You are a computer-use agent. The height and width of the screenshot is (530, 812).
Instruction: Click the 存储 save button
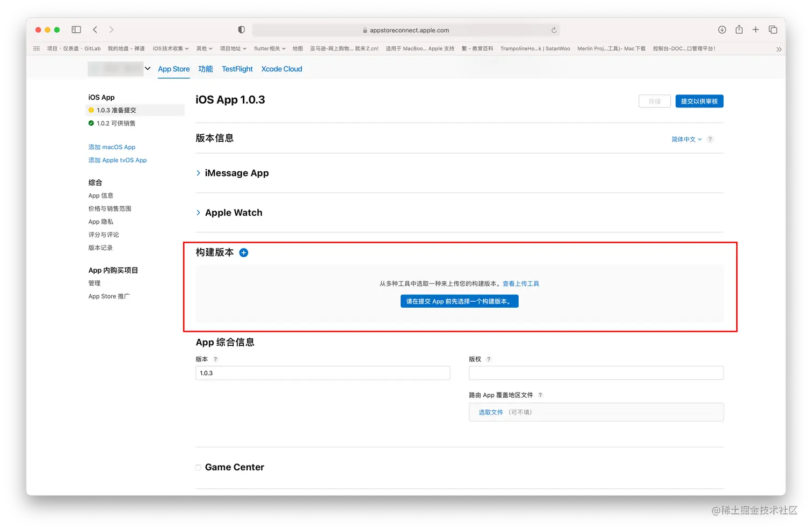point(655,101)
